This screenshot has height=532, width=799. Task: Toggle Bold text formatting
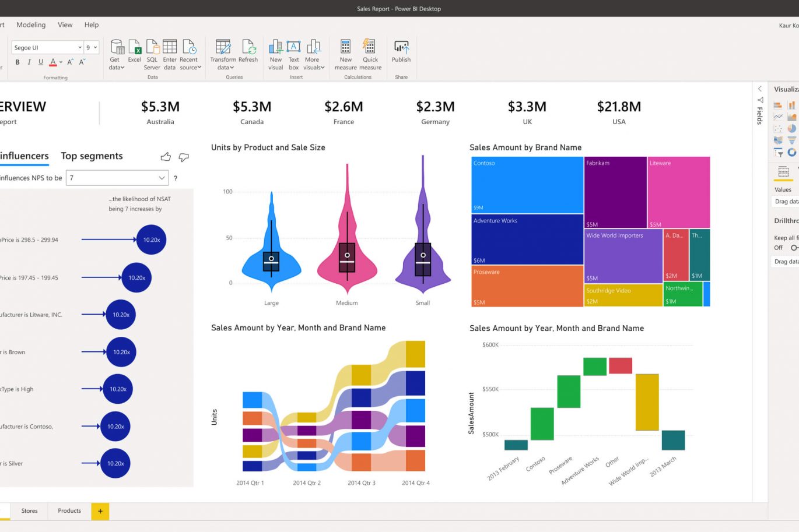[x=17, y=62]
